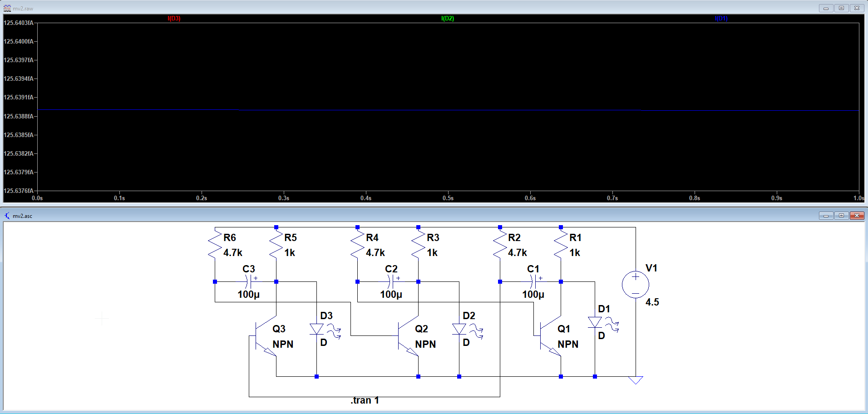The image size is (868, 414).
Task: Click the 0.0s tick on time axis
Action: [37, 198]
